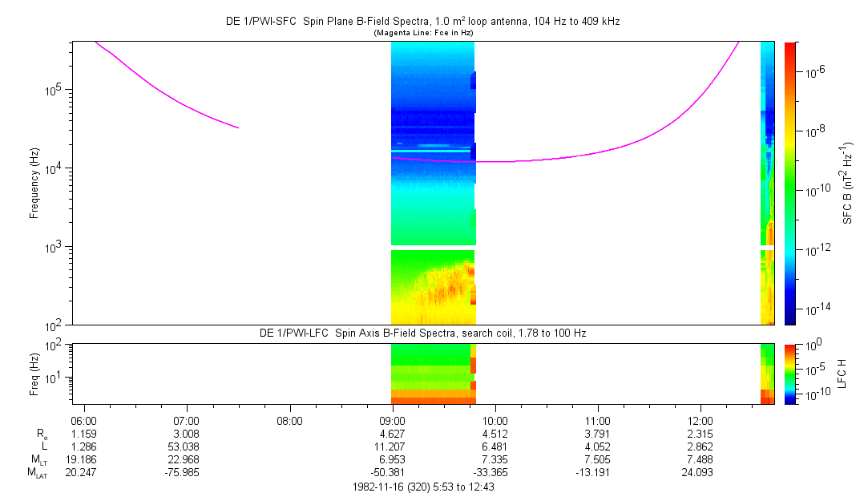868x497 pixels.
Task: Click the 10^-14 colorbar tick label
Action: tap(817, 309)
